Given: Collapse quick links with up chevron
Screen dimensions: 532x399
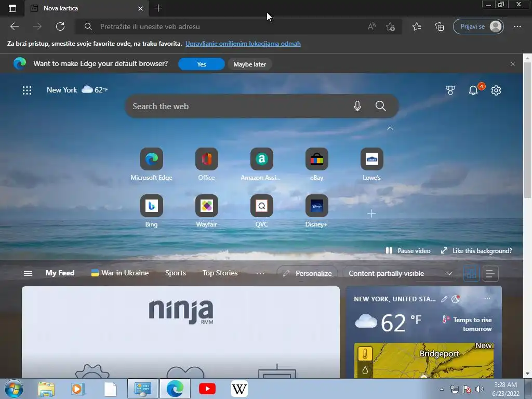Looking at the screenshot, I should pos(390,128).
